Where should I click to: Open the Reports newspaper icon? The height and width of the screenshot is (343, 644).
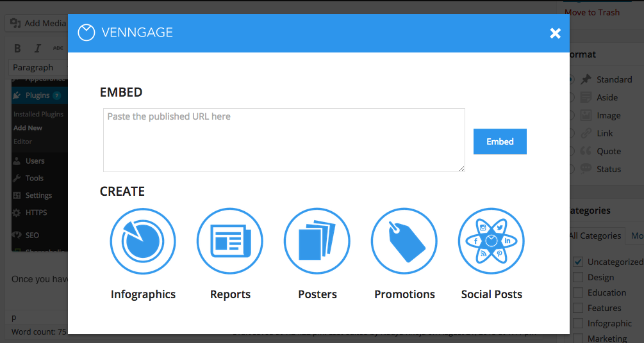(x=230, y=241)
